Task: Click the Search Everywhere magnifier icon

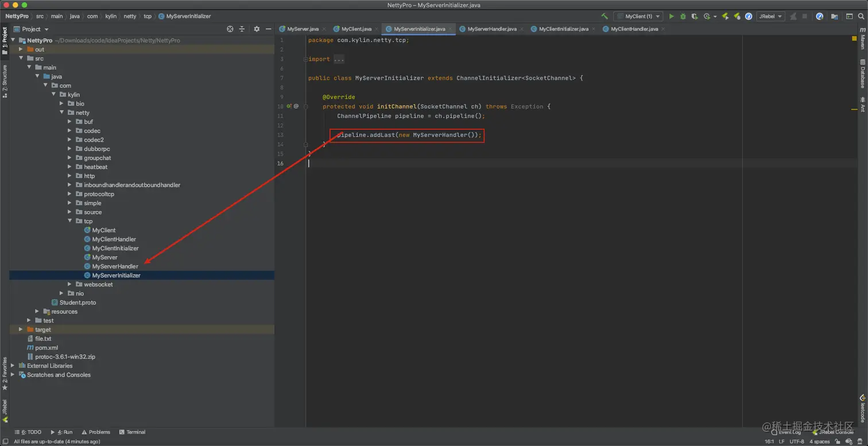Action: click(861, 17)
